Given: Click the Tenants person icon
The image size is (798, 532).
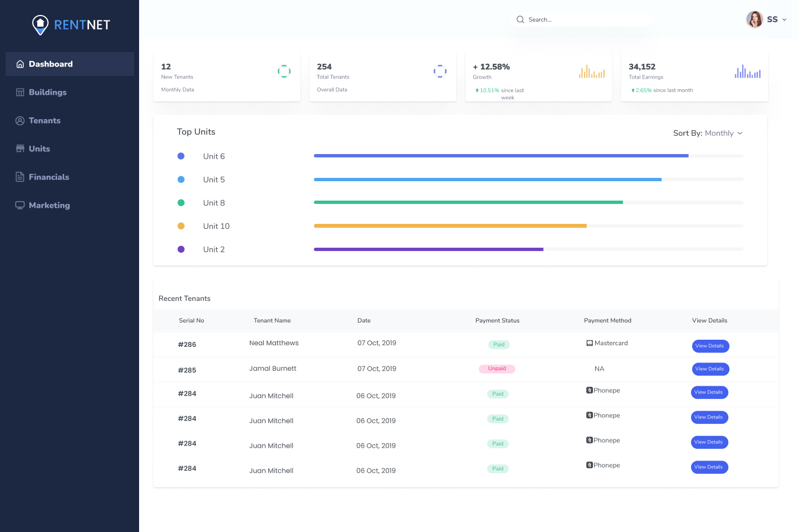Looking at the screenshot, I should tap(20, 121).
